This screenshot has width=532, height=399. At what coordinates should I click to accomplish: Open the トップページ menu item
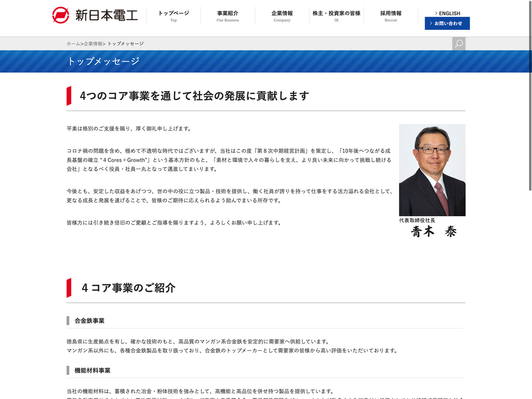tap(173, 16)
